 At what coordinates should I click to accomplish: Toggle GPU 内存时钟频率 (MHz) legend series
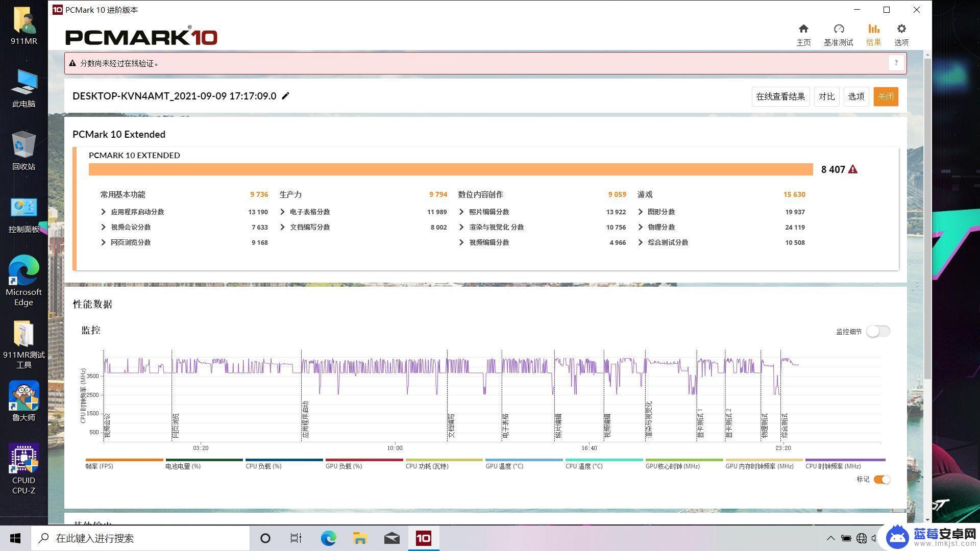pos(764,463)
